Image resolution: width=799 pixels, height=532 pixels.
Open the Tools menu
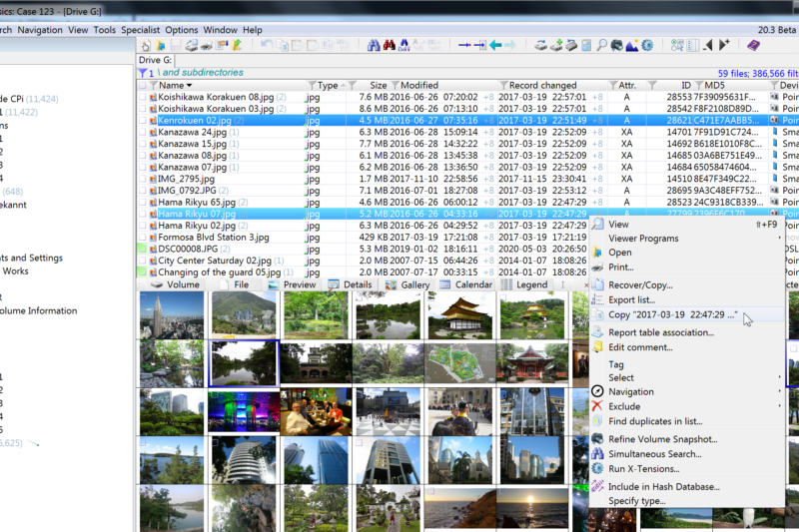105,30
